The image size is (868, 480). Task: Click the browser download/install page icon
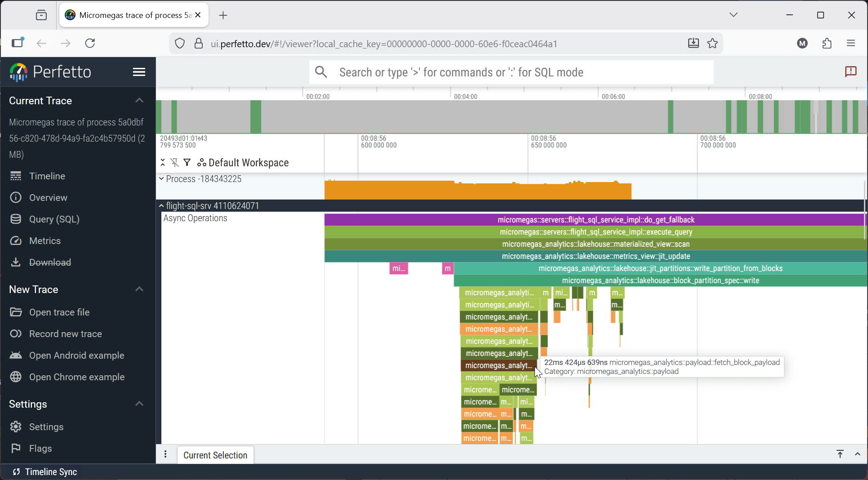click(694, 43)
